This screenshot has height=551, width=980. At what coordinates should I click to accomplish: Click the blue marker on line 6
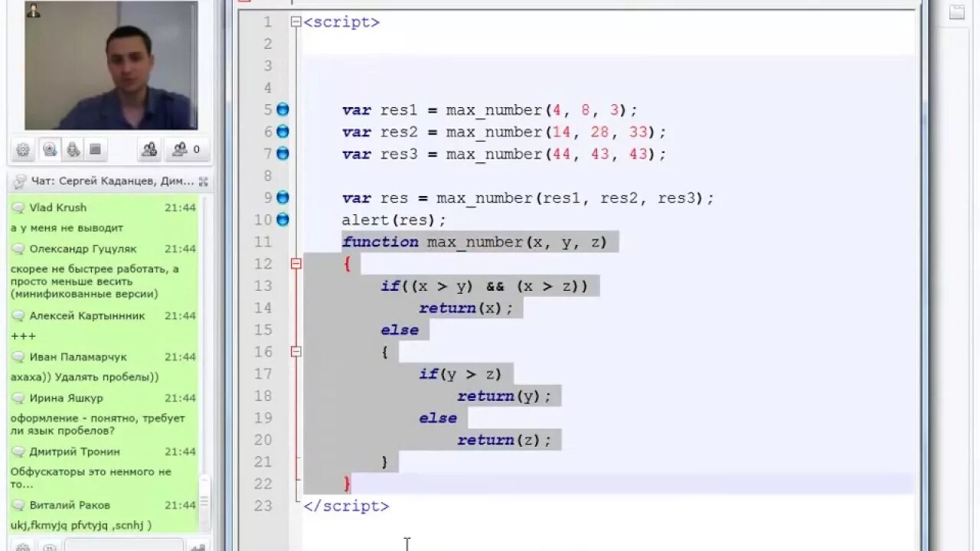[x=283, y=132]
